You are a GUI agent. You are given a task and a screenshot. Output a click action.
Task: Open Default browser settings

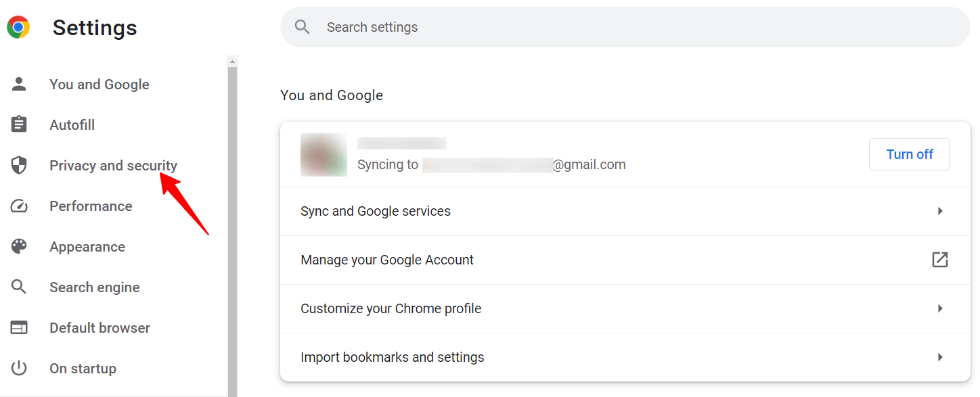click(99, 328)
